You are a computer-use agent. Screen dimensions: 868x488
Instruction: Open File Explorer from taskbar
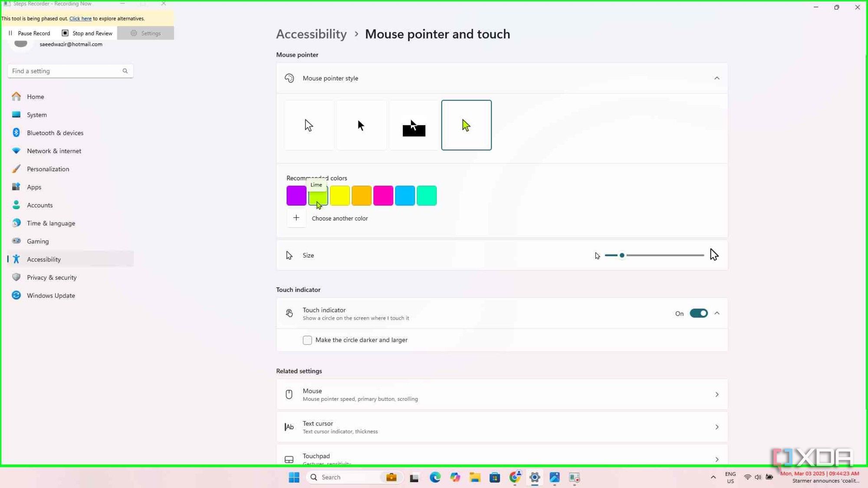475,477
